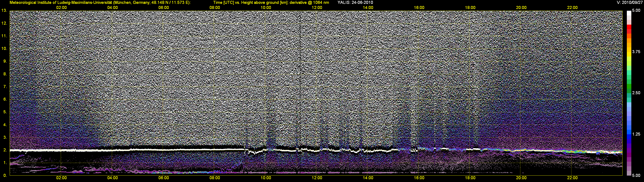
Task: Click the 2. km height axis label
Action: point(5,150)
